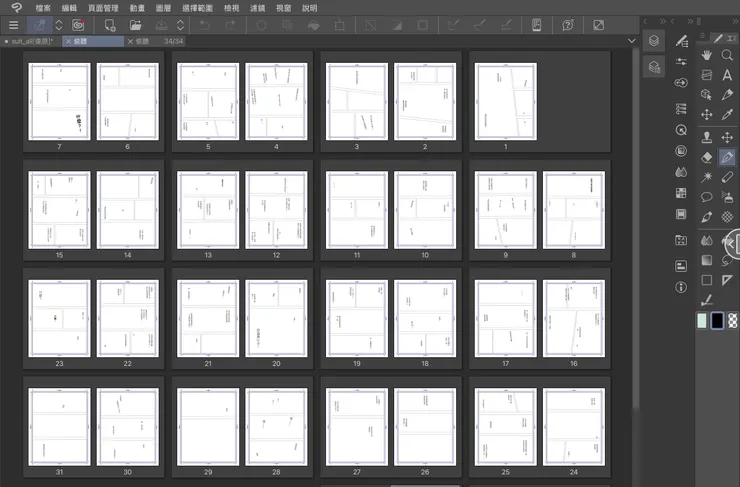Select the Airbrush spray tool

[x=727, y=197]
